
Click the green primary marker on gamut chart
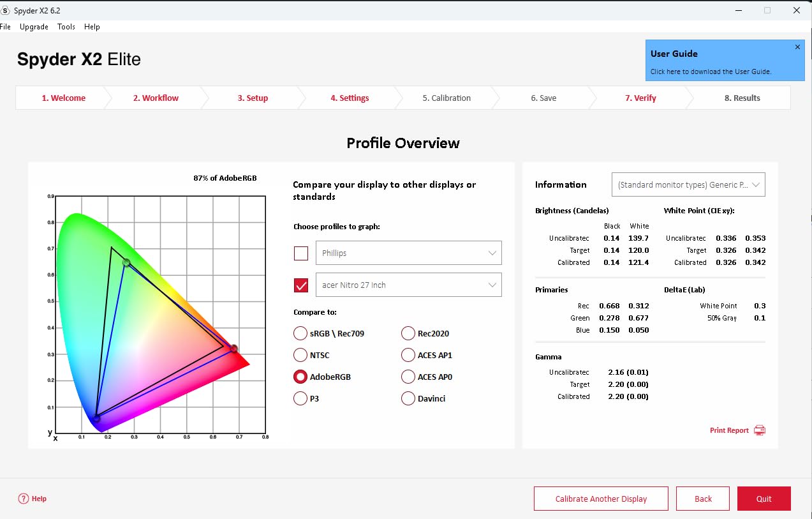coord(126,262)
